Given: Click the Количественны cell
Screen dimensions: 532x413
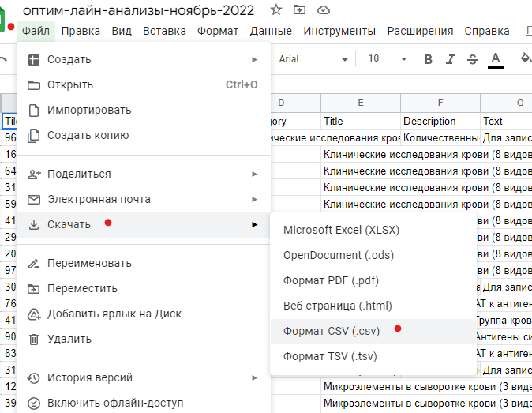Looking at the screenshot, I should point(440,137).
